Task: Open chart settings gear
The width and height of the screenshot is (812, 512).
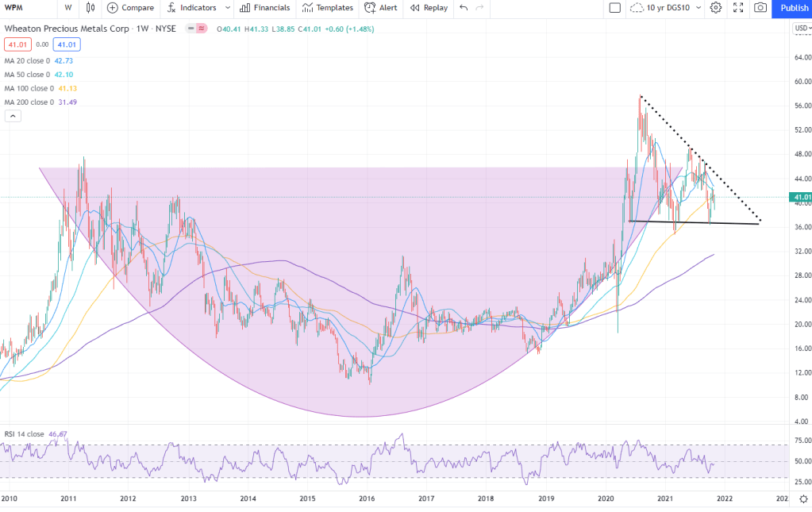Action: 716,8
